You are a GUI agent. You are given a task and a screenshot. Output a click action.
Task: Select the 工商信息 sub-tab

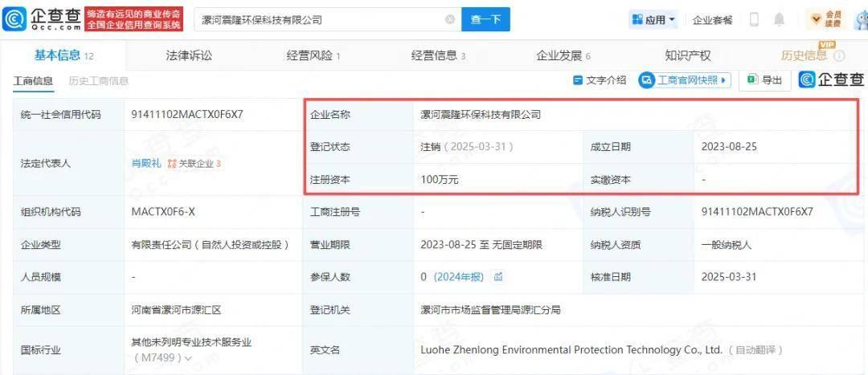coord(33,81)
